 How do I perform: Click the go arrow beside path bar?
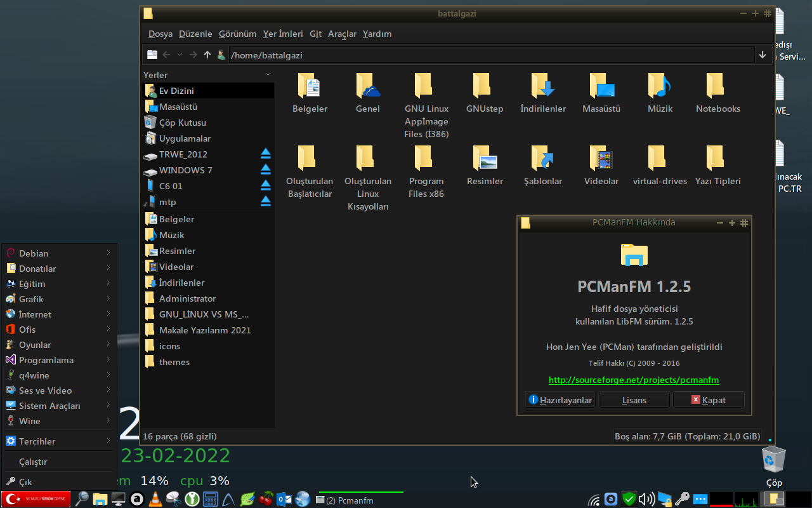[763, 55]
